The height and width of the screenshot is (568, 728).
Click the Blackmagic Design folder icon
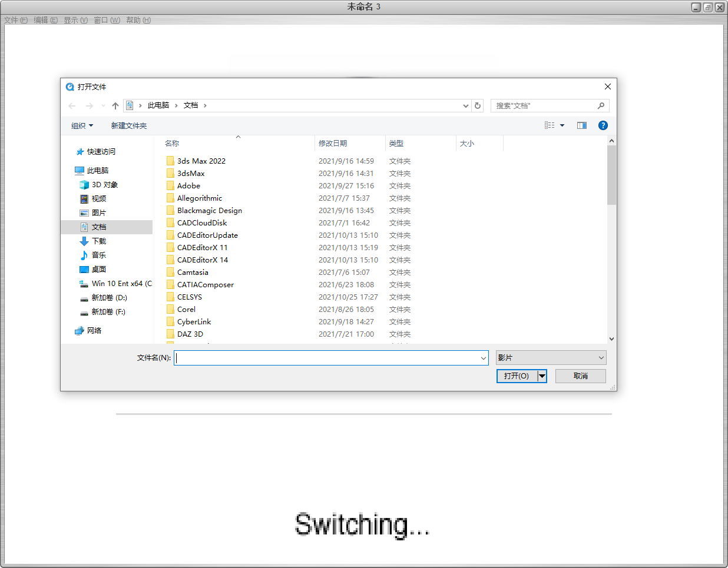click(170, 211)
